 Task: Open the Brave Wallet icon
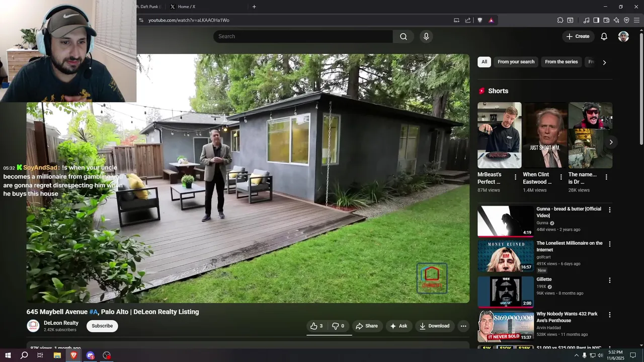(606, 20)
